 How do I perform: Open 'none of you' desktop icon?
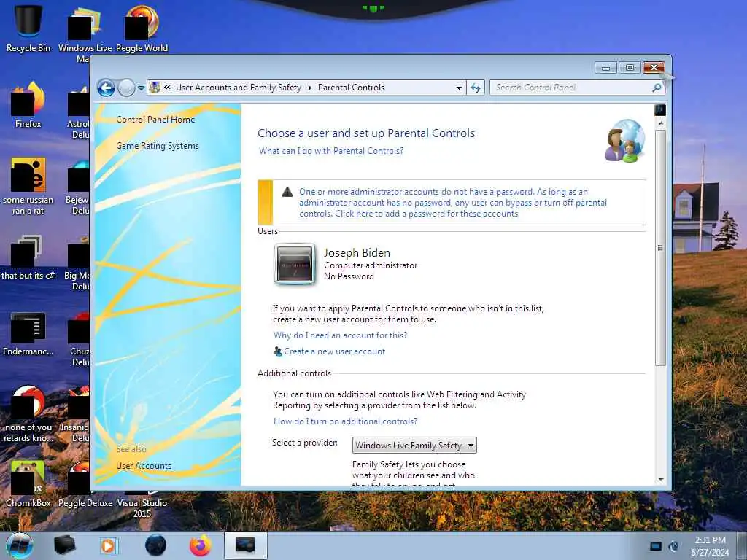point(28,414)
